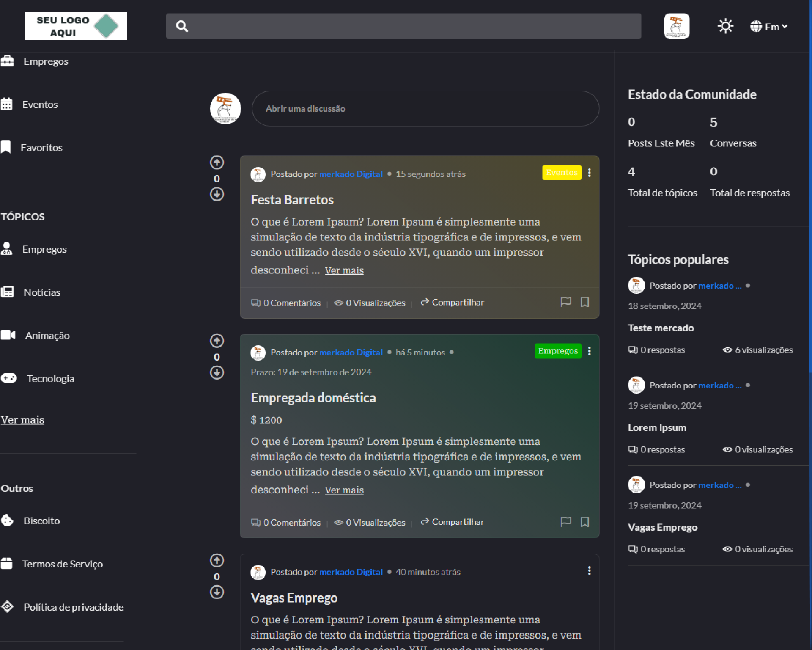Image resolution: width=812 pixels, height=650 pixels.
Task: Bookmark the Festa Barretos post
Action: tap(584, 302)
